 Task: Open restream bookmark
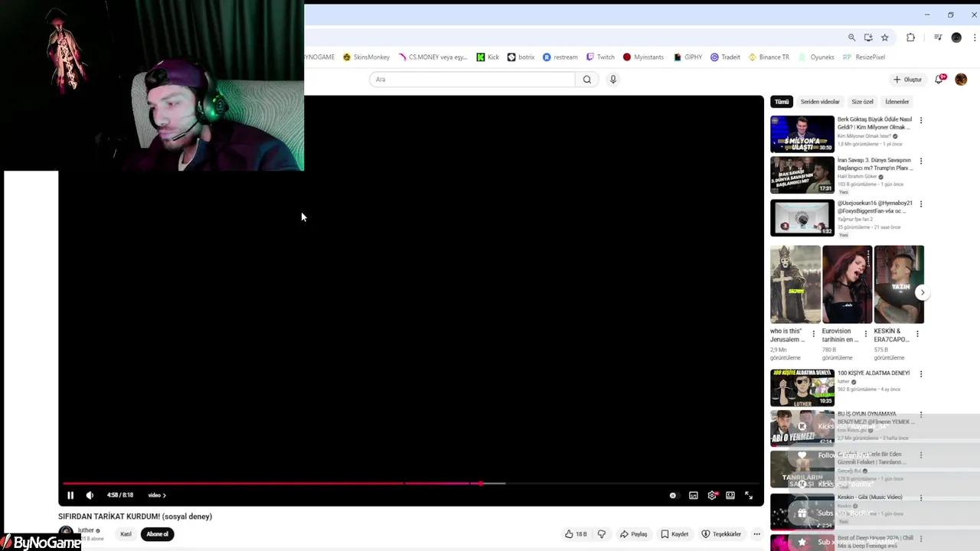[x=560, y=57]
